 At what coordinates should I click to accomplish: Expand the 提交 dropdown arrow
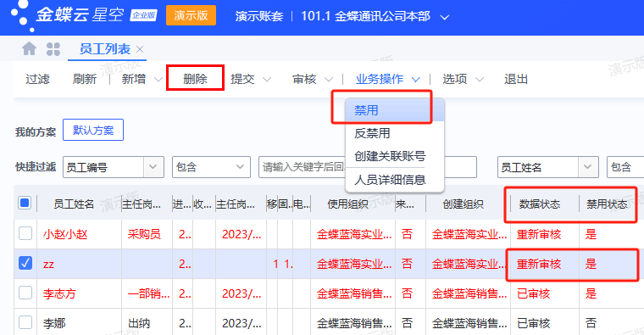(267, 80)
